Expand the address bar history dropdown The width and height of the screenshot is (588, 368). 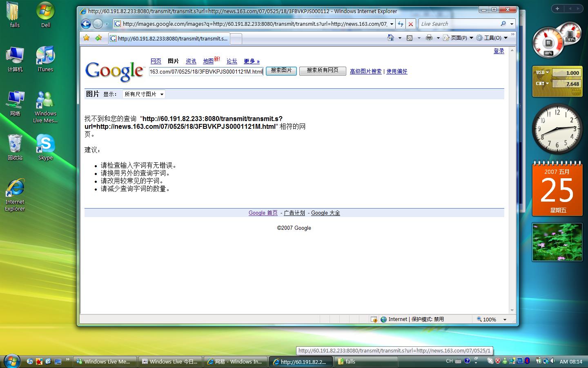(392, 24)
